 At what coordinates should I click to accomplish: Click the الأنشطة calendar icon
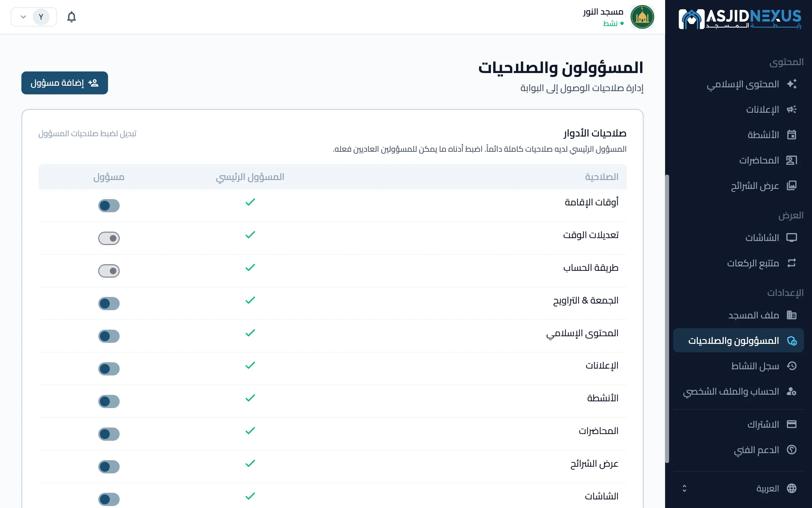coord(791,135)
